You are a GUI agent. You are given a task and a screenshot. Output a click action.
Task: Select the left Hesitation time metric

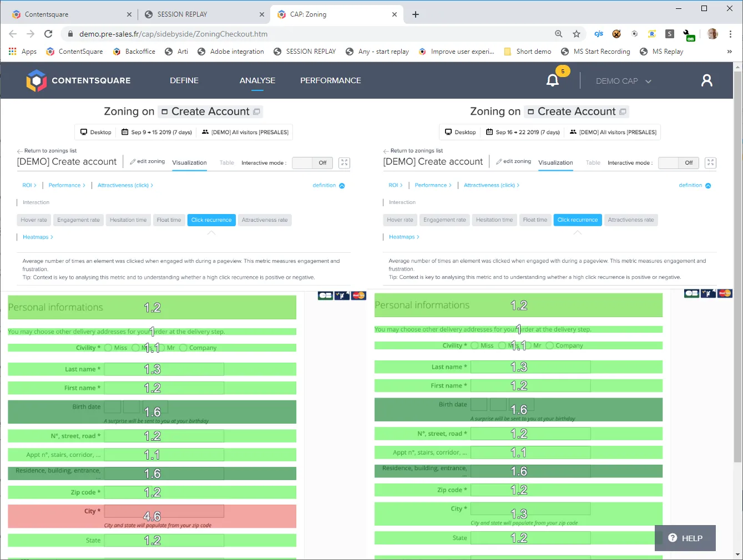pos(128,220)
